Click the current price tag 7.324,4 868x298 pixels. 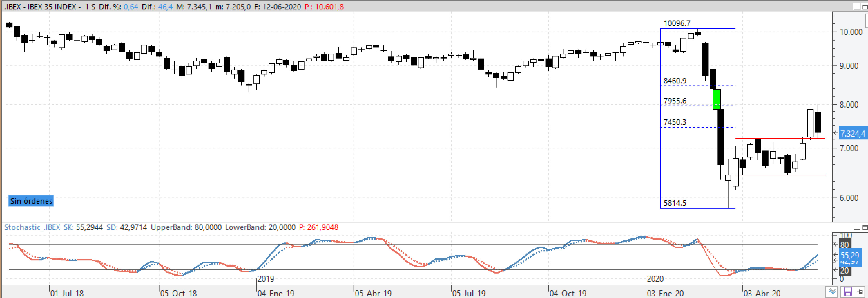point(853,134)
